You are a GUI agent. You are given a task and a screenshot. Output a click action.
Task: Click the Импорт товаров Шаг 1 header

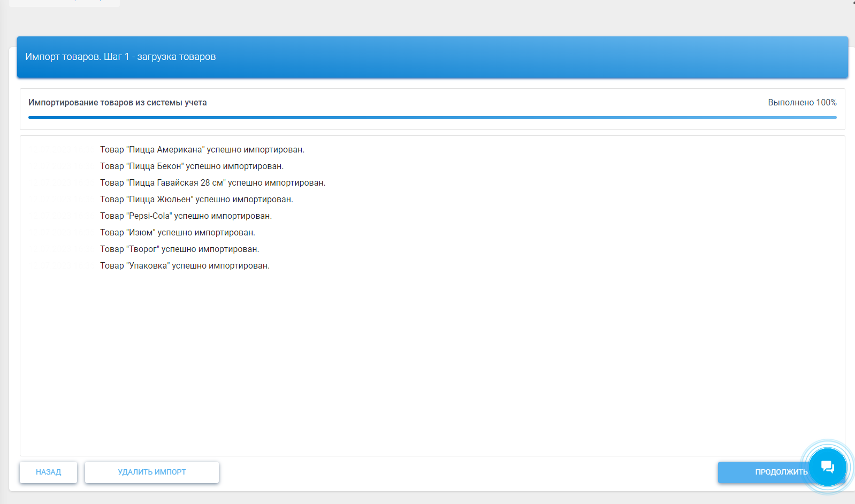pyautogui.click(x=120, y=57)
